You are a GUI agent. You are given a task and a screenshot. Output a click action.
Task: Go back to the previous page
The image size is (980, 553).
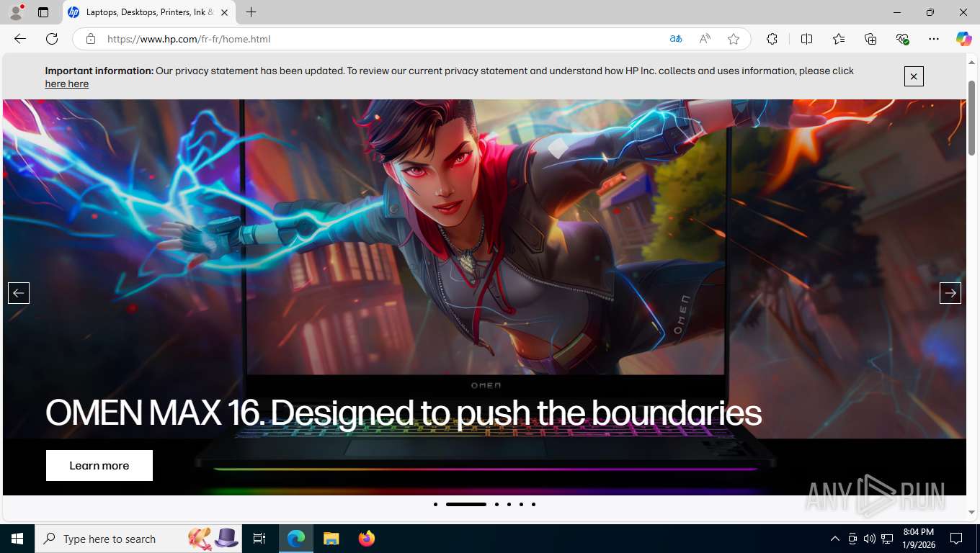tap(20, 39)
